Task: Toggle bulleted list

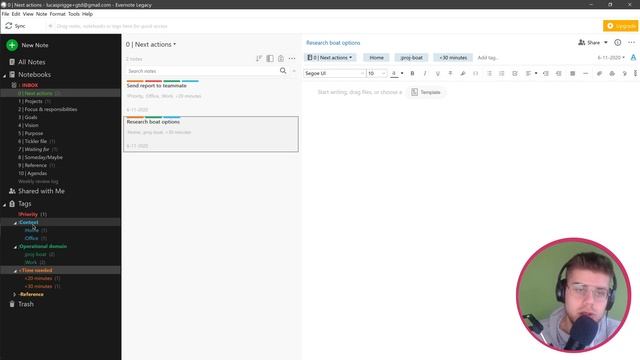Action: [x=489, y=73]
